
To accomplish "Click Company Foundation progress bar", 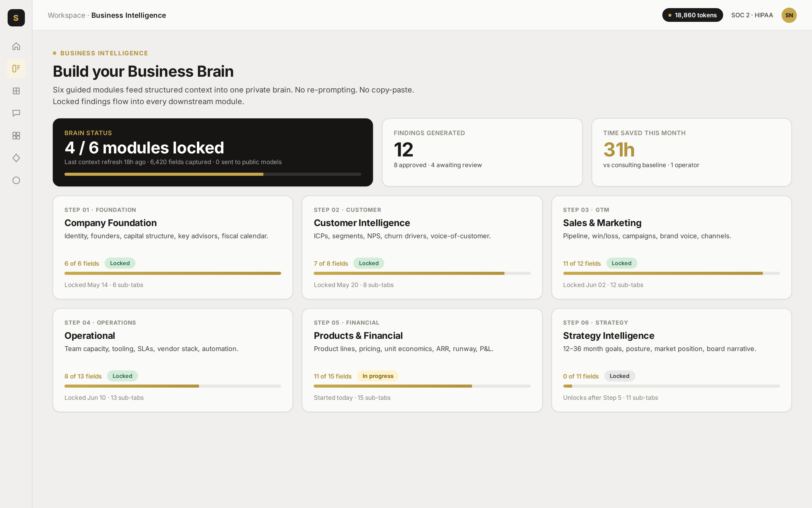I will click(173, 274).
